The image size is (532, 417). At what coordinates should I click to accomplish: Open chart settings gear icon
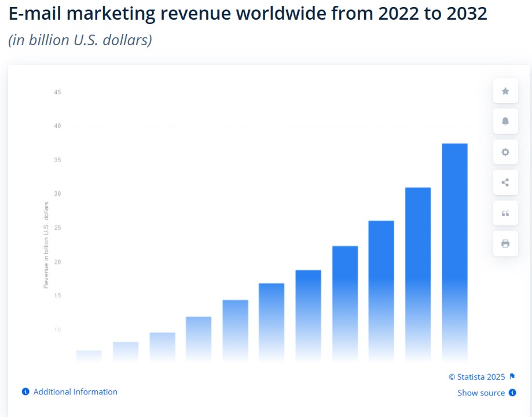tap(505, 152)
